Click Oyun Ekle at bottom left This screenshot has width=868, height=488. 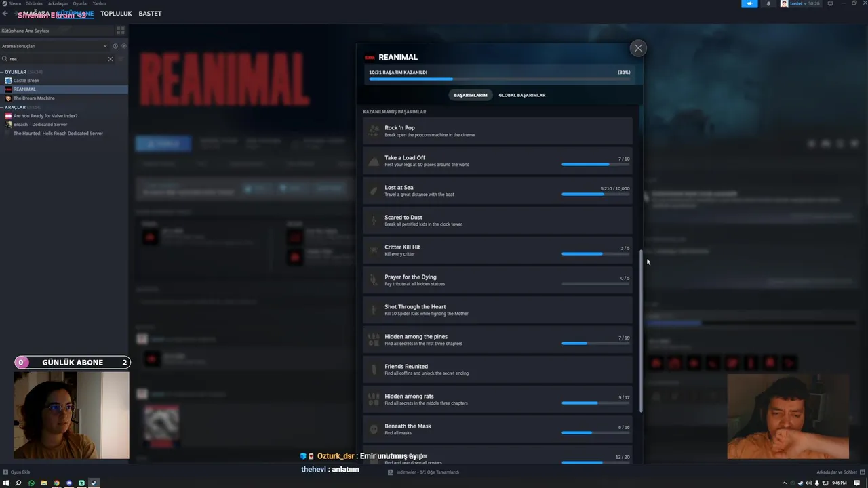coord(16,472)
